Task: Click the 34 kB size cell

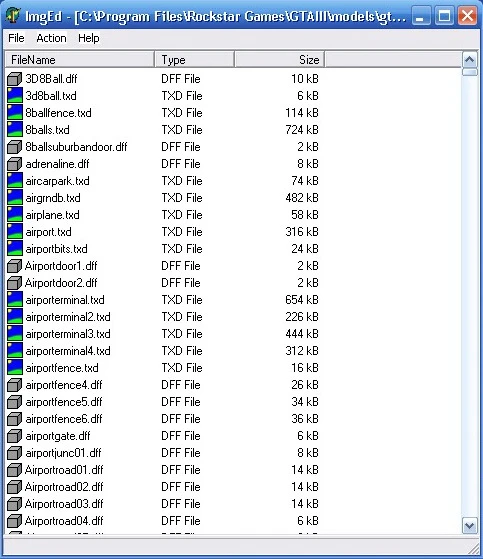Action: tap(305, 402)
